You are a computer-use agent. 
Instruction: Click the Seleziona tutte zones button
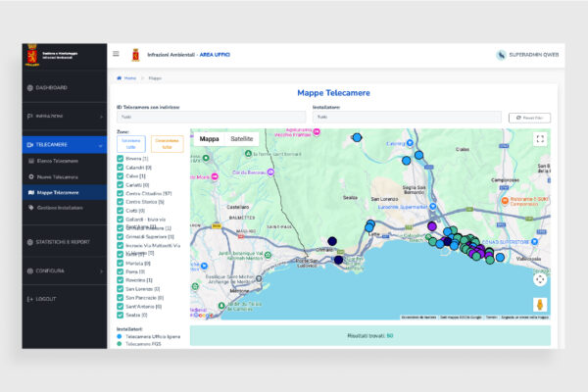tap(131, 144)
